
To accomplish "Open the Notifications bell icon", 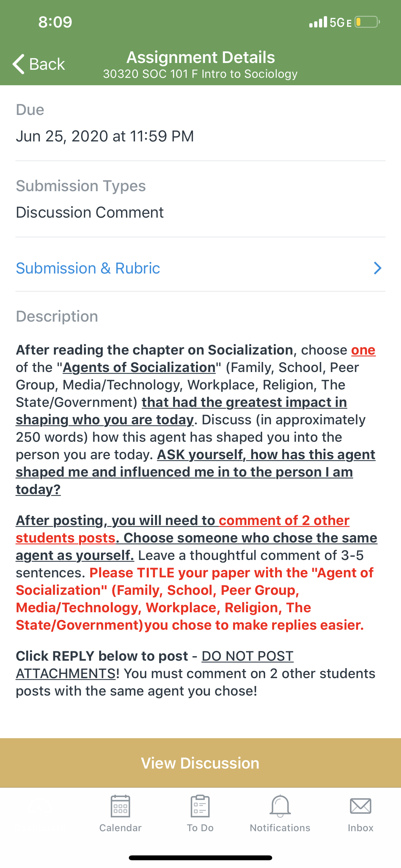I will tap(280, 806).
